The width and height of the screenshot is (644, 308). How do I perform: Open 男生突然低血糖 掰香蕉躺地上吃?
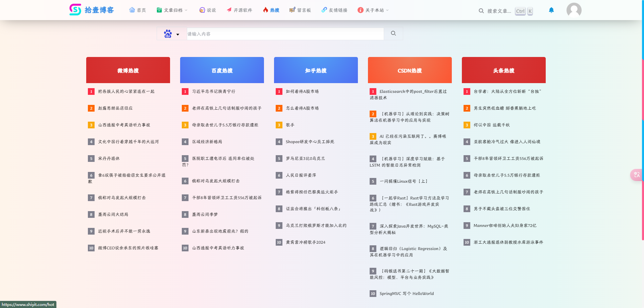click(505, 108)
